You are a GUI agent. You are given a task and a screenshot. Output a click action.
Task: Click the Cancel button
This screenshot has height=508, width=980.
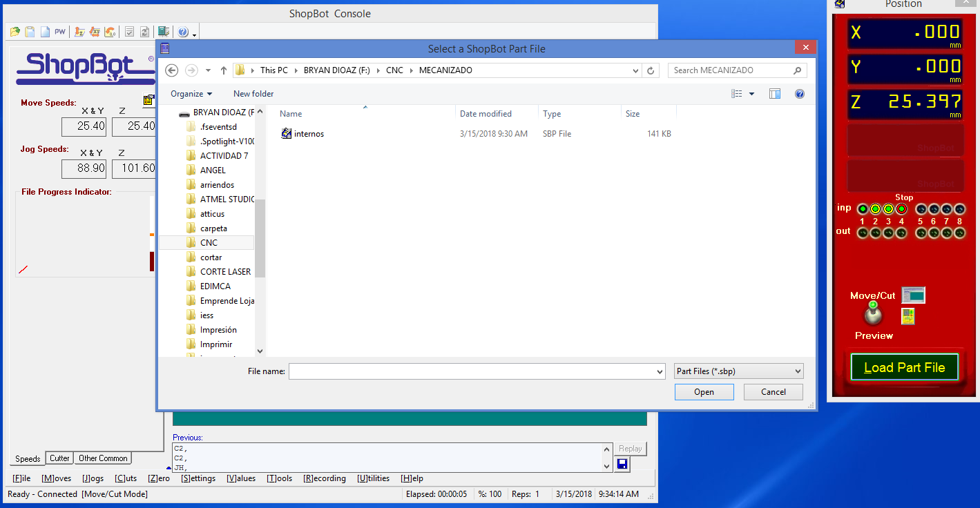tap(774, 392)
